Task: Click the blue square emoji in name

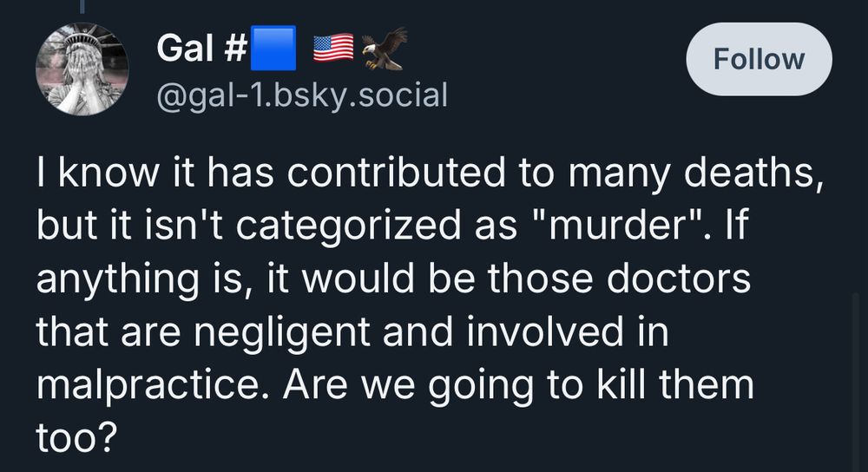Action: pos(273,47)
